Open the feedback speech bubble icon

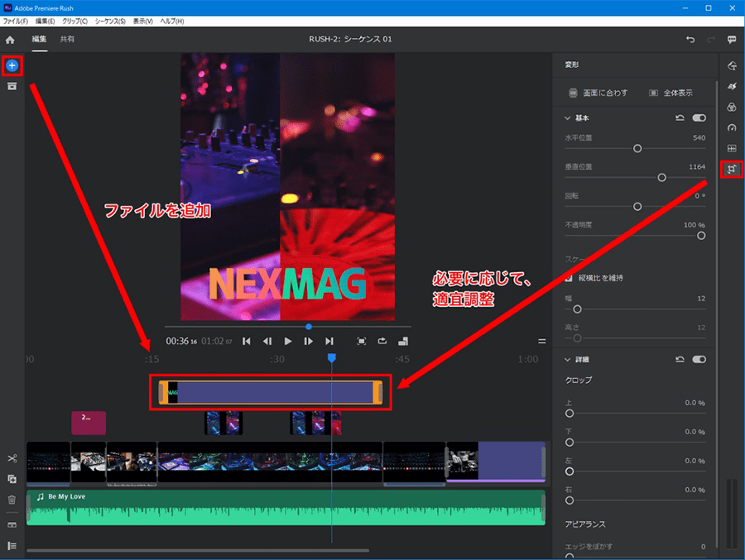732,40
